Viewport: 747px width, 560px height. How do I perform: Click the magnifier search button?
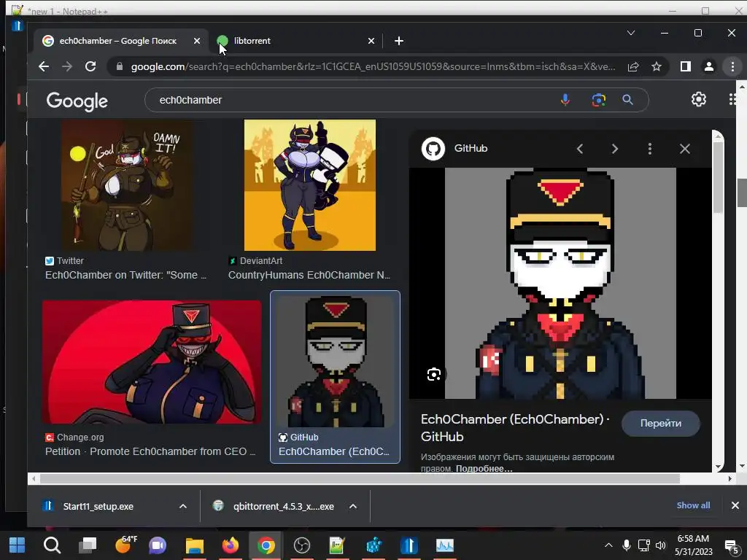coord(628,100)
